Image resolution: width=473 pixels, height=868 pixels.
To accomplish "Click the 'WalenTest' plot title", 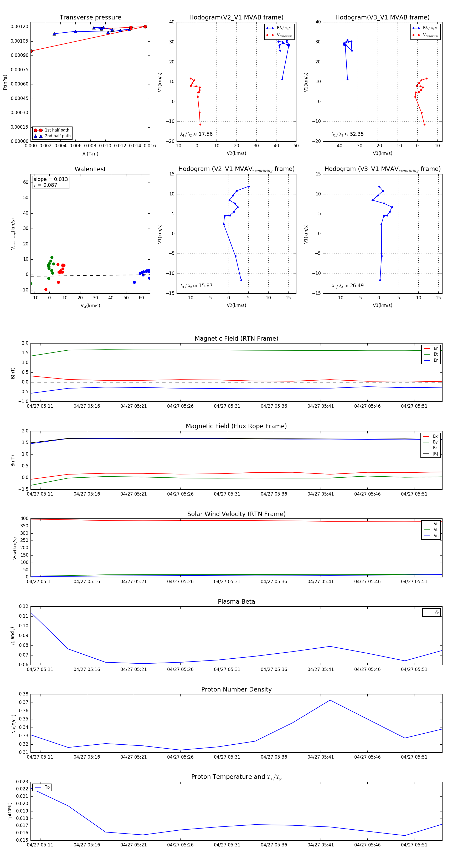I will tap(90, 169).
